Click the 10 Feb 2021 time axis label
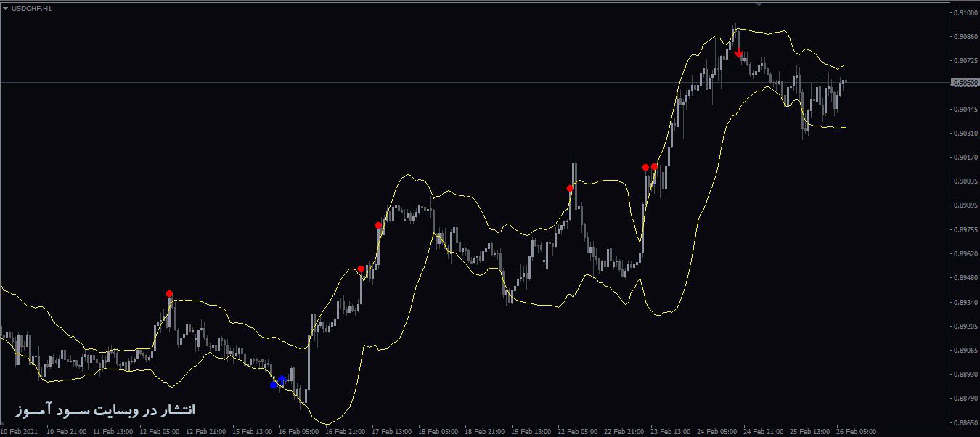 (x=18, y=431)
